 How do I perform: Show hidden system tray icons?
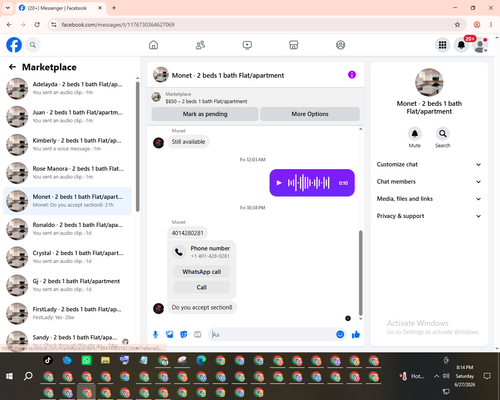[x=436, y=376]
